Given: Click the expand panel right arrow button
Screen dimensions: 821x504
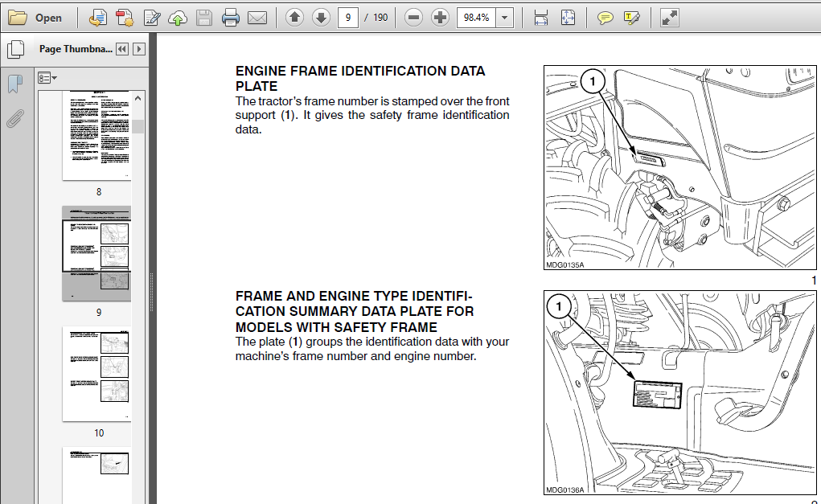Looking at the screenshot, I should (x=139, y=49).
